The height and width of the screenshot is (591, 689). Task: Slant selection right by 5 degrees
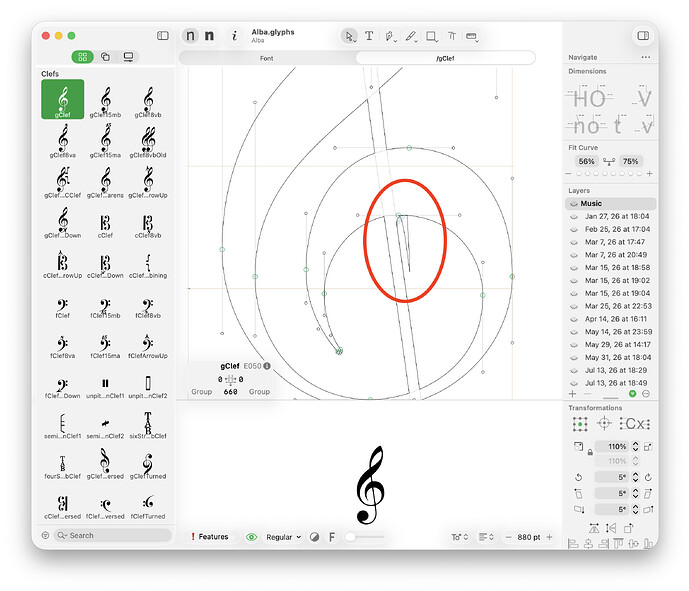648,493
